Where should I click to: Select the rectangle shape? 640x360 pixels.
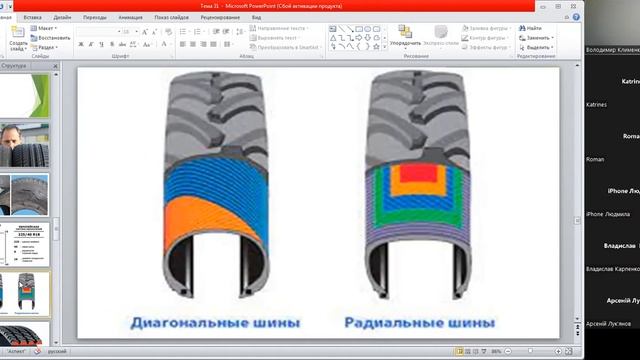tap(359, 29)
